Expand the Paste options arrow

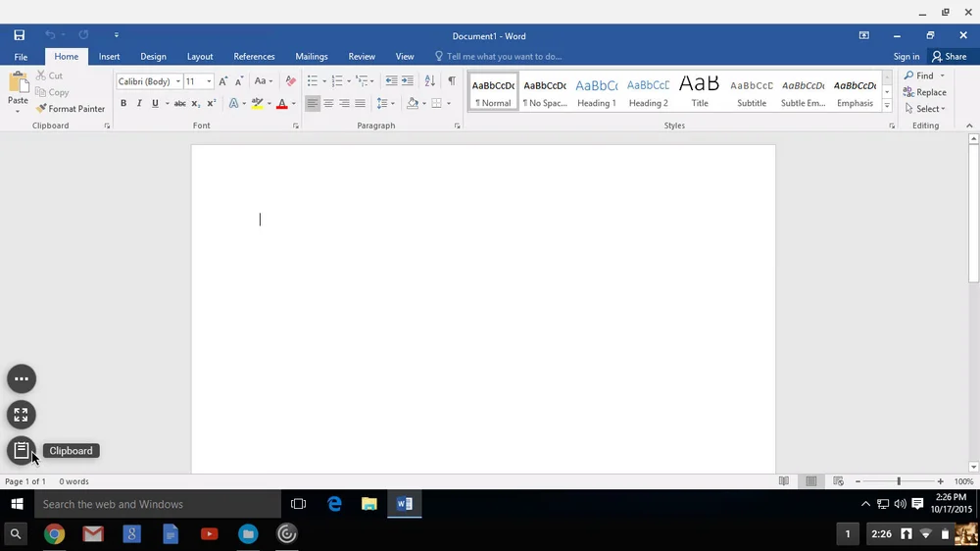(x=18, y=112)
